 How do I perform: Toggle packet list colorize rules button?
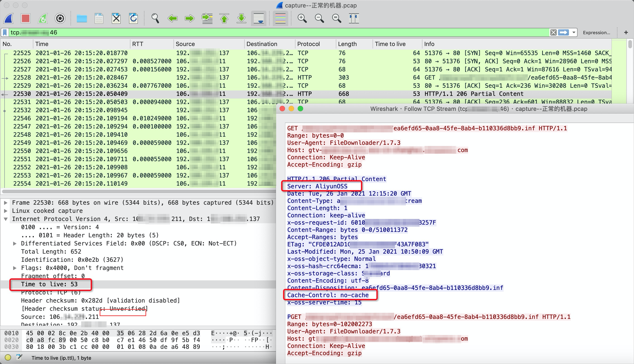tap(280, 19)
